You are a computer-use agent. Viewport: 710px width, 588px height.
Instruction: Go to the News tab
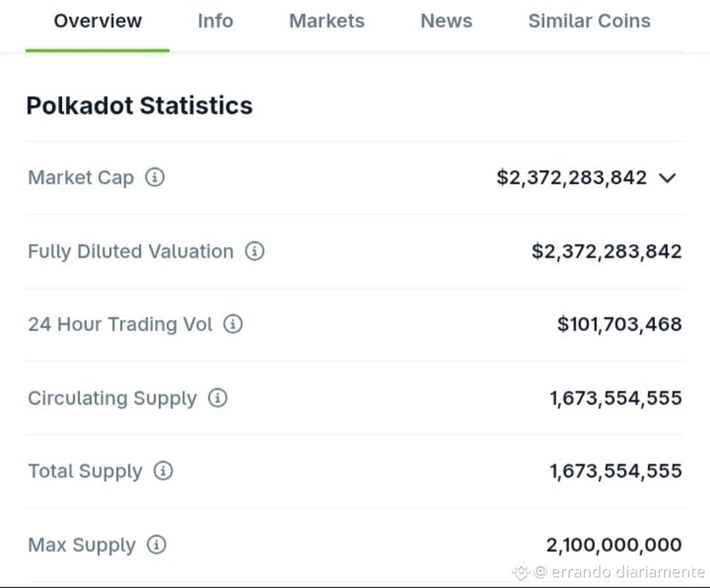click(x=446, y=21)
